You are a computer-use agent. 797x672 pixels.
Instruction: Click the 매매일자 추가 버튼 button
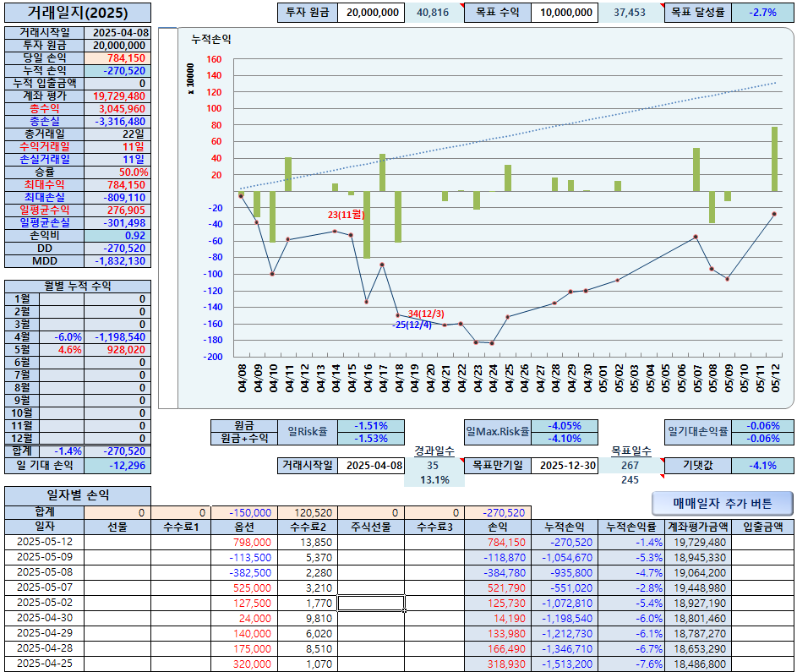pyautogui.click(x=723, y=503)
